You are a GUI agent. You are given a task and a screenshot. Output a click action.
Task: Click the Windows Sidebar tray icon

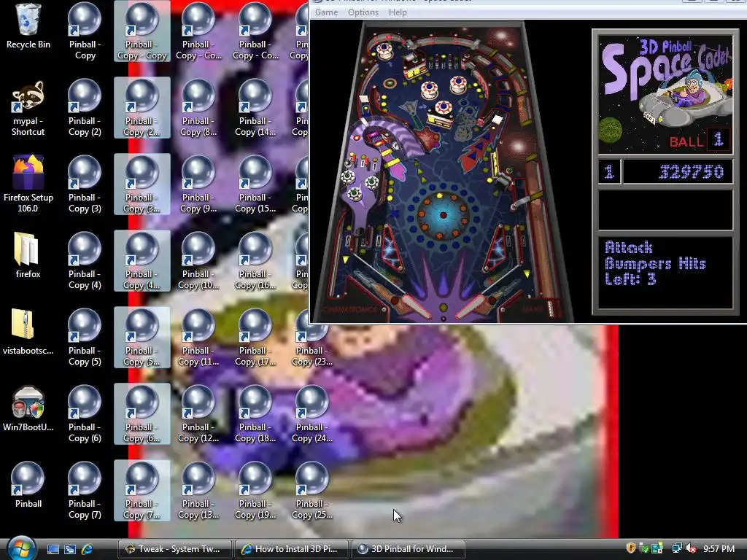click(657, 548)
